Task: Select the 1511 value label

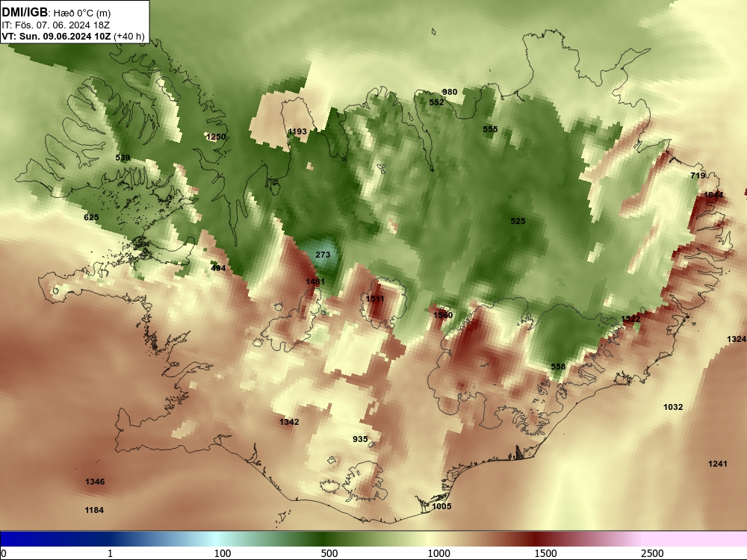Action: (374, 299)
